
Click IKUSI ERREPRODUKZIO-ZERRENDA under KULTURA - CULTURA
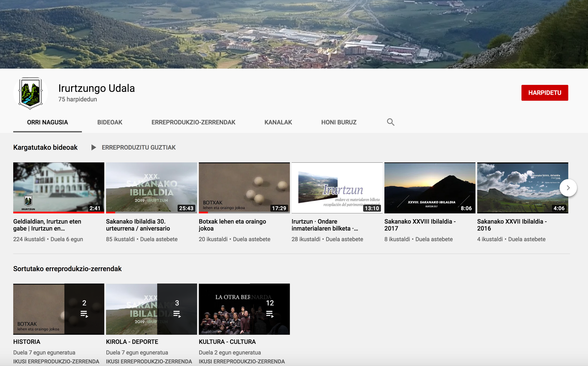[x=242, y=361]
